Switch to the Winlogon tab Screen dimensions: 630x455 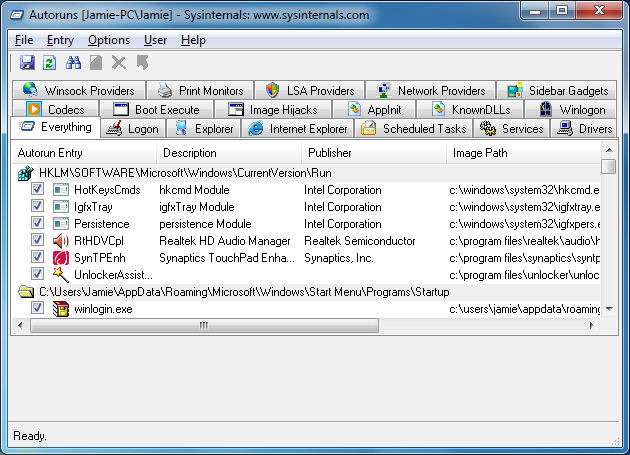tap(571, 109)
